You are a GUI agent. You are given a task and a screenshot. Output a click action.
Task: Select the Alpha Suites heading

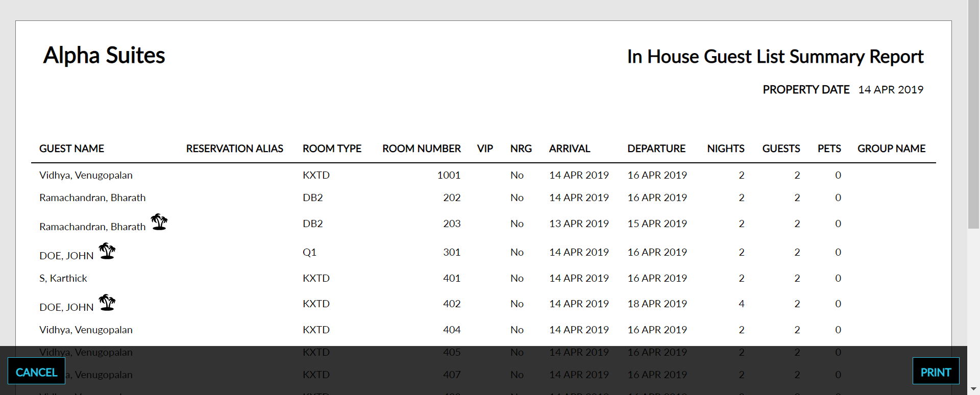tap(104, 55)
